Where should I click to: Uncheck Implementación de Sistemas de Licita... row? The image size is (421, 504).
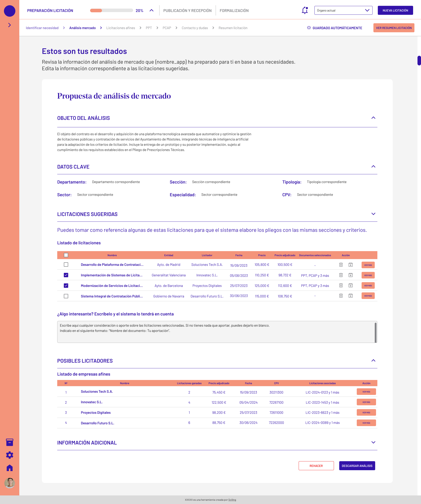[66, 275]
